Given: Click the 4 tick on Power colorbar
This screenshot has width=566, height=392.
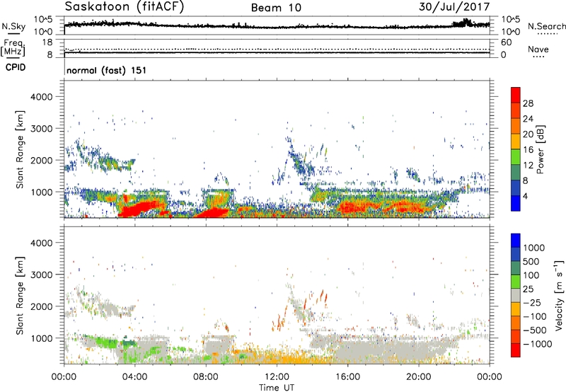Looking at the screenshot, I should [x=525, y=197].
